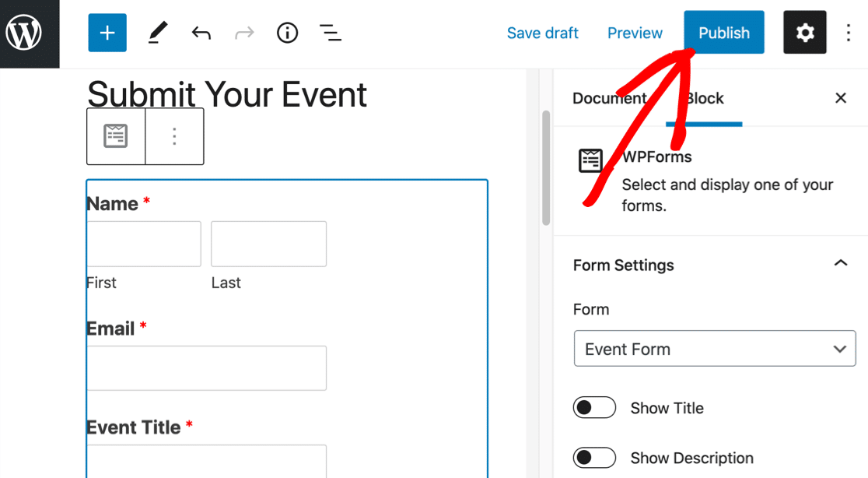Click the 'Select and display one of your forms' text
The width and height of the screenshot is (868, 478).
point(727,195)
